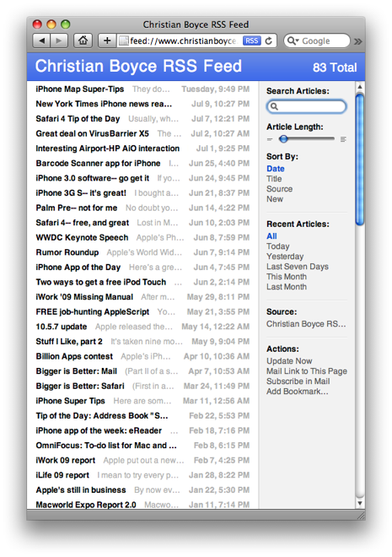Click Add Bookmark... action
The width and height of the screenshot is (392, 557).
coord(298,391)
